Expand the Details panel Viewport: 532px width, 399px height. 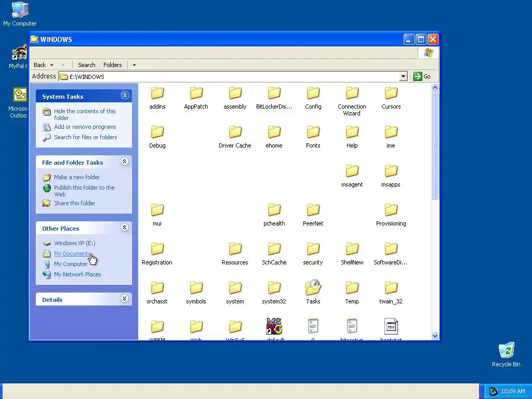click(125, 299)
